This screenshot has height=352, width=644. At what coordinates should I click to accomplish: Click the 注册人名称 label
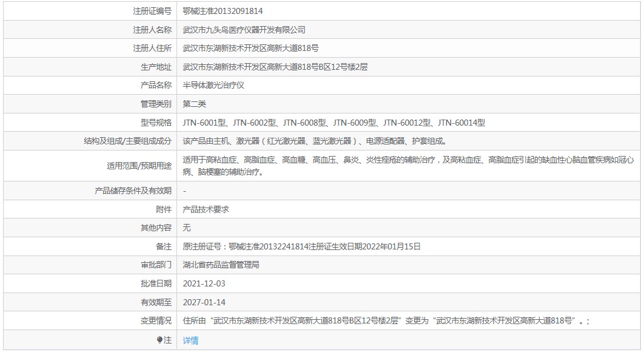click(x=152, y=30)
